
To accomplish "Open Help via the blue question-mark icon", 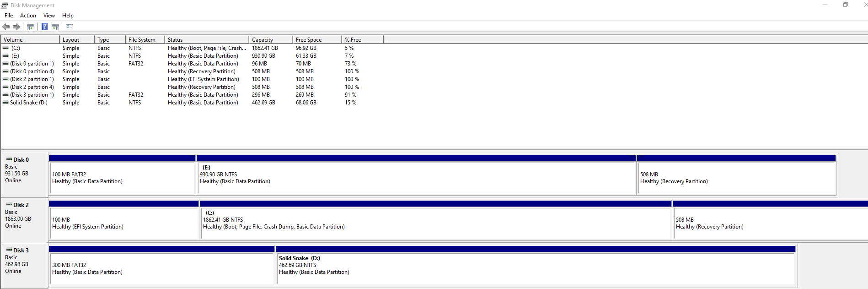I will point(44,27).
